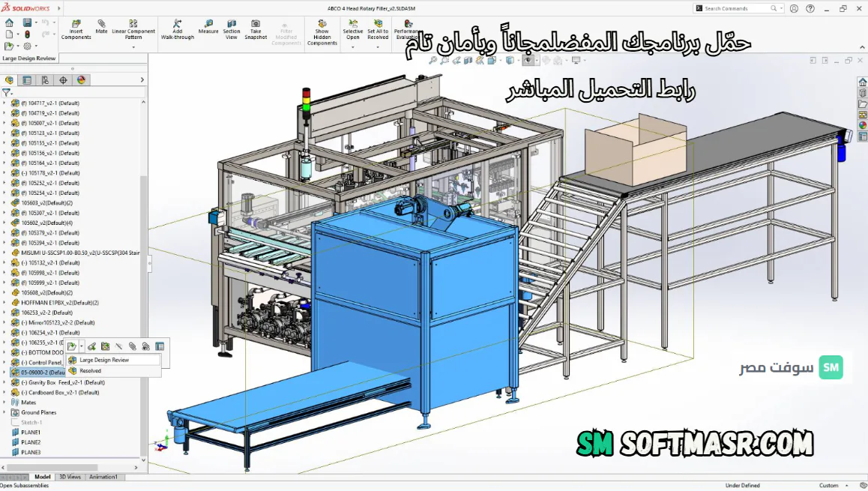Open Appearances color ball in task pane
The width and height of the screenshot is (868, 491).
pyautogui.click(x=863, y=126)
